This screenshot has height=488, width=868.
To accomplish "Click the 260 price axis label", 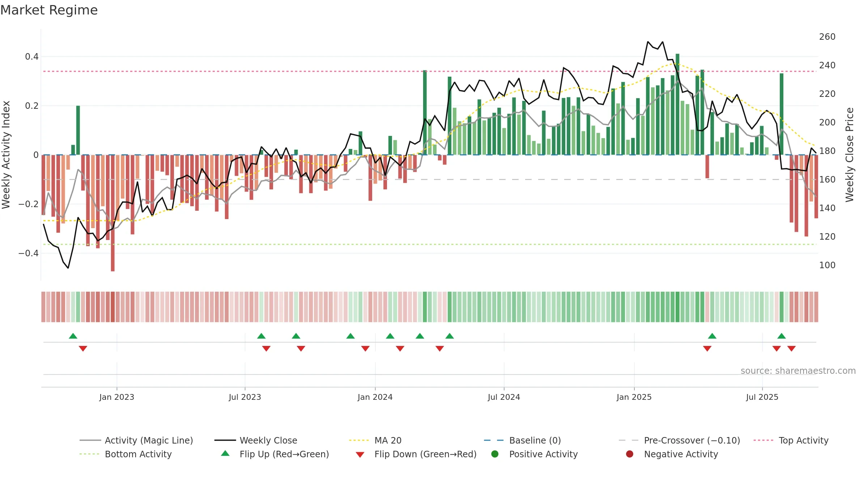I will 827,37.
